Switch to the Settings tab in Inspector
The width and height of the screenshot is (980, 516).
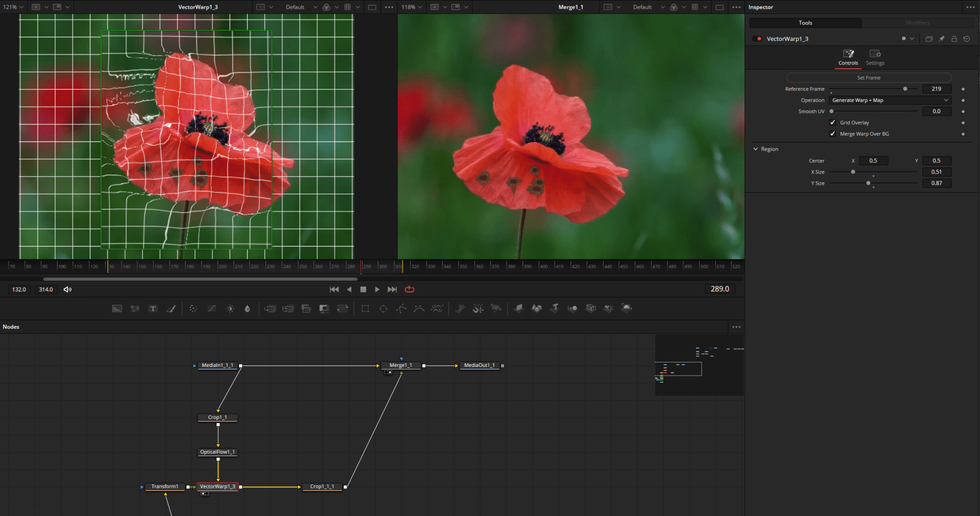point(875,57)
